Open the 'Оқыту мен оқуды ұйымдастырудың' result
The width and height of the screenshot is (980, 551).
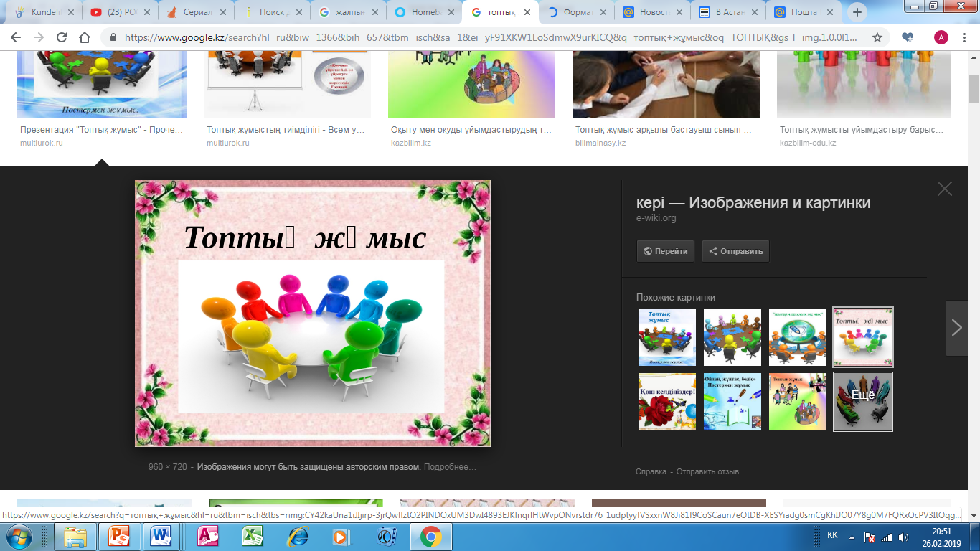(471, 131)
